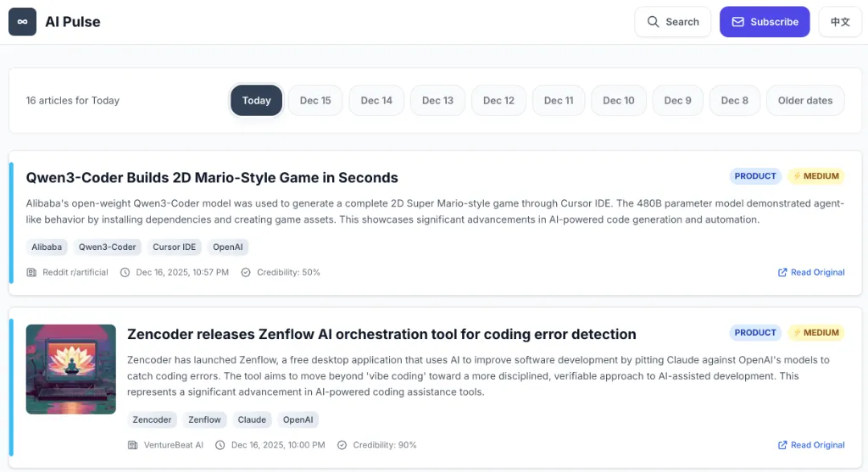Click the OpenAI tag on Zencoder article
The height and width of the screenshot is (472, 868).
(x=298, y=419)
